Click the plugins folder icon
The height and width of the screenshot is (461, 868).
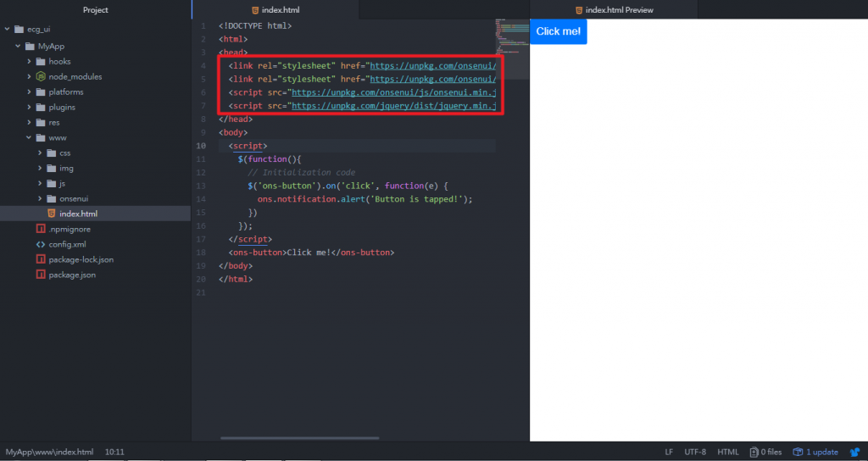41,108
